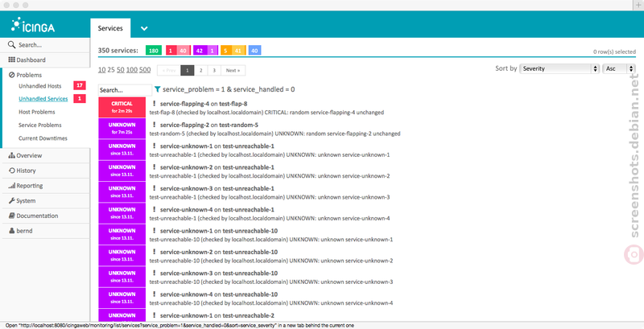This screenshot has height=329, width=644.
Task: Click CRITICAL for 2m 29s state cell
Action: 122,108
